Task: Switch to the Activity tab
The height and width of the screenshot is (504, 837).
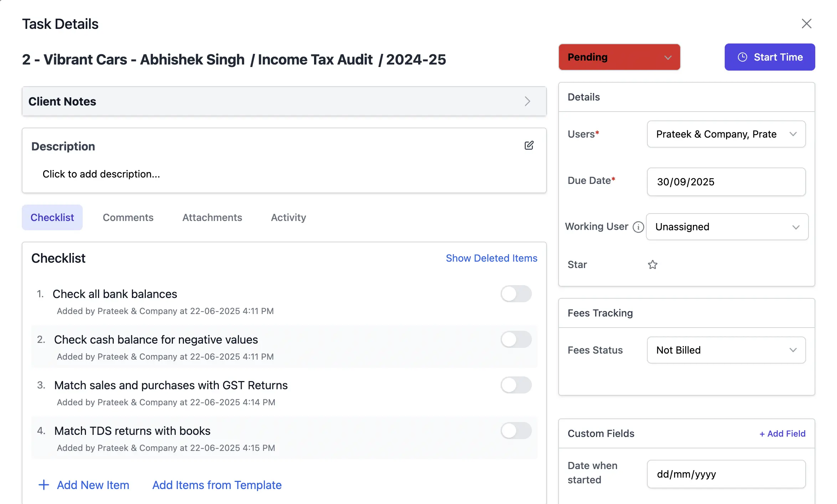Action: 288,217
